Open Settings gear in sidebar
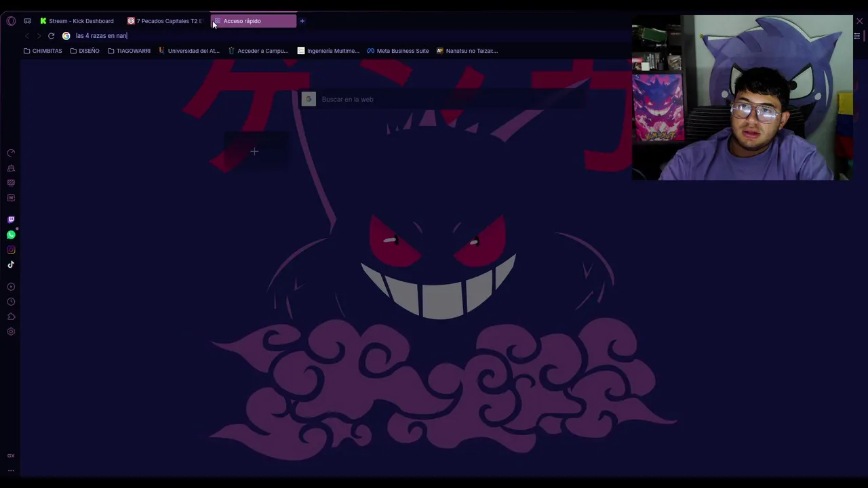This screenshot has height=488, width=868. (11, 331)
